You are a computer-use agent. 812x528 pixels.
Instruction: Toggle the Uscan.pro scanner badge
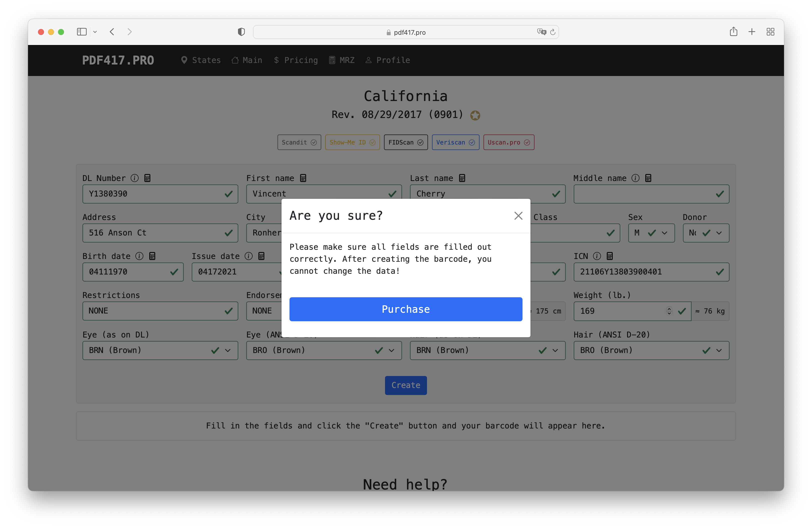click(x=508, y=142)
